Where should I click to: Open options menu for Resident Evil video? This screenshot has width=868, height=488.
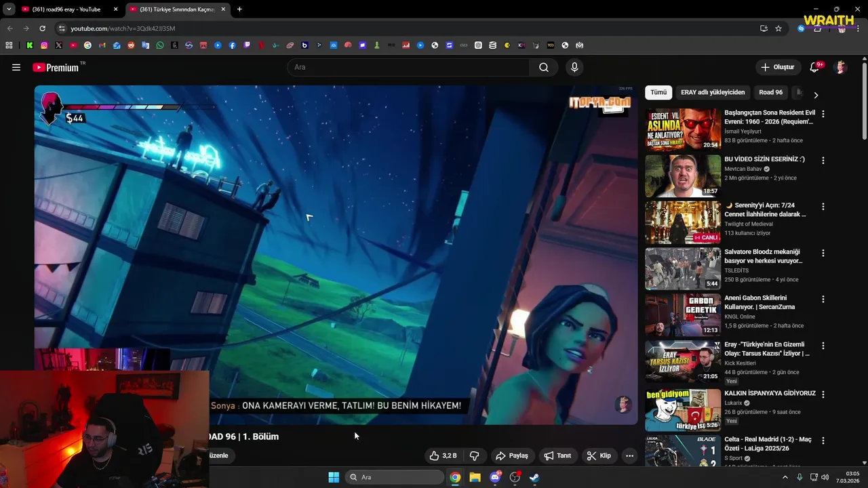coord(823,114)
